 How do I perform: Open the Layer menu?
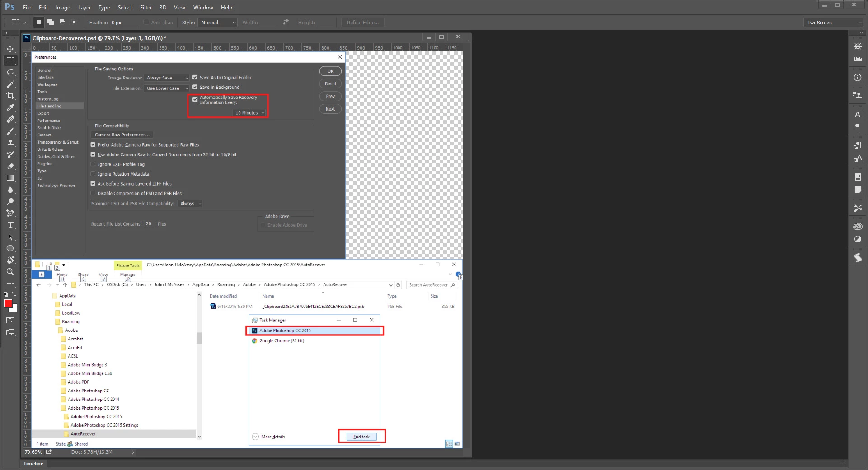(84, 8)
